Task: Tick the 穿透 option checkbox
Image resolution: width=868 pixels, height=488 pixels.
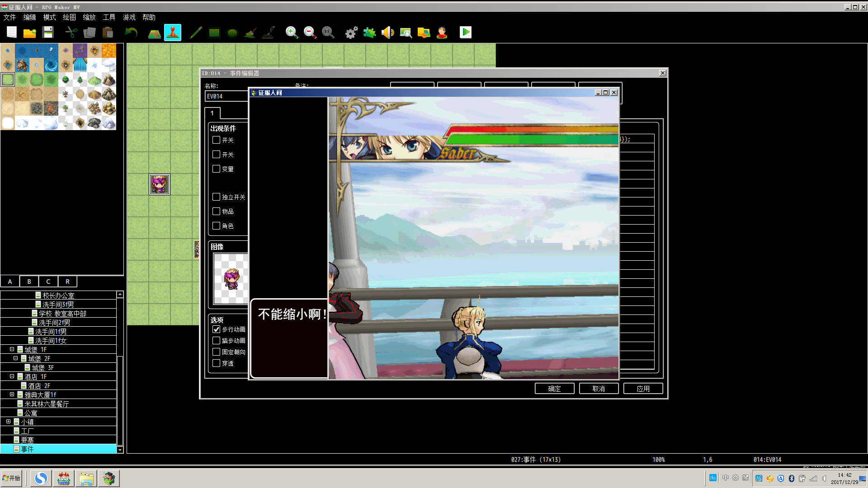Action: [x=217, y=363]
